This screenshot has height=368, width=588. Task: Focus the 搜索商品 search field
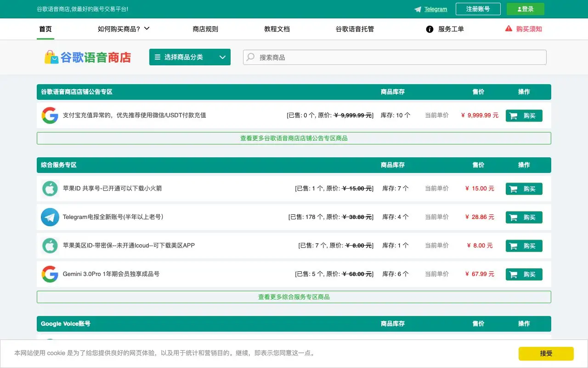pyautogui.click(x=395, y=57)
